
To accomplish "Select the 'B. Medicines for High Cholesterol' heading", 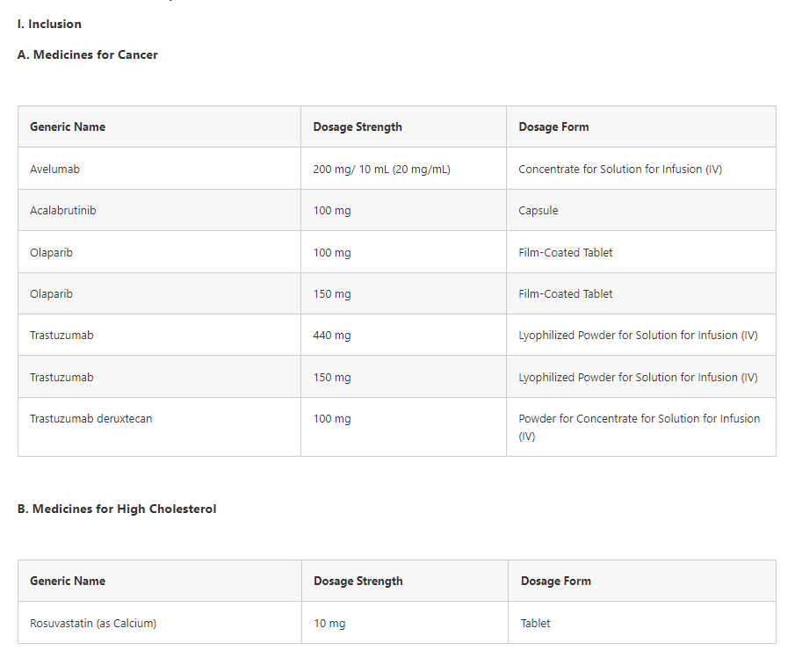I will click(117, 509).
